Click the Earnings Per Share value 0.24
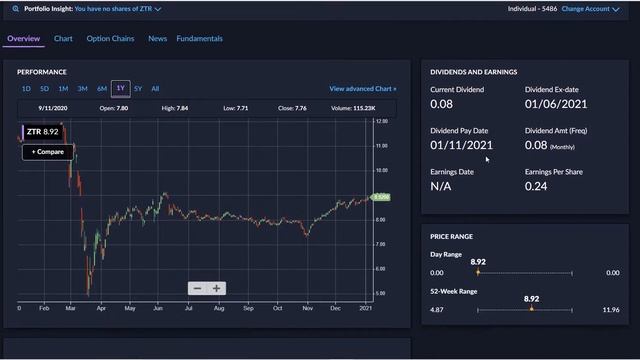 [536, 187]
